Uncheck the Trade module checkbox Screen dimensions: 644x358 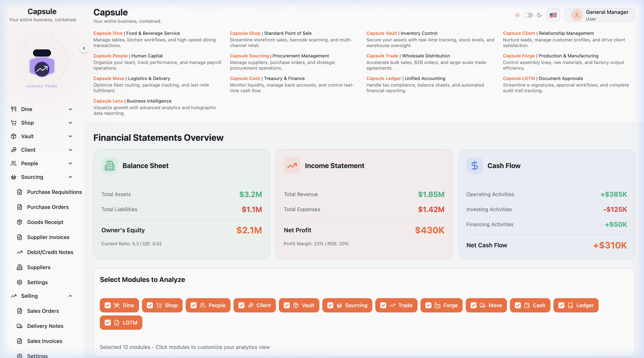point(383,305)
